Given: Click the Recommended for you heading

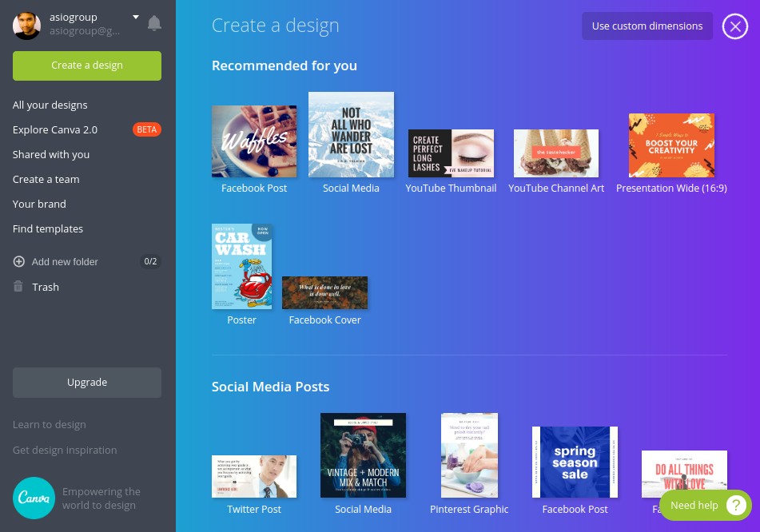Looking at the screenshot, I should point(284,66).
